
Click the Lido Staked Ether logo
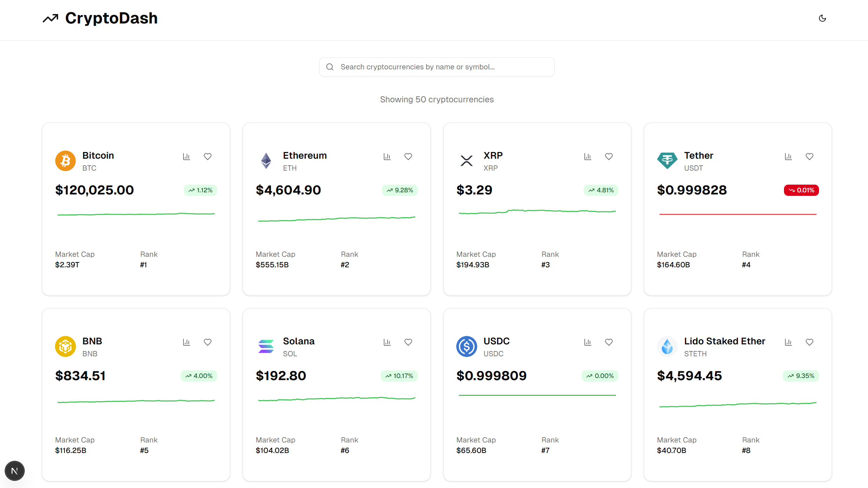(667, 346)
